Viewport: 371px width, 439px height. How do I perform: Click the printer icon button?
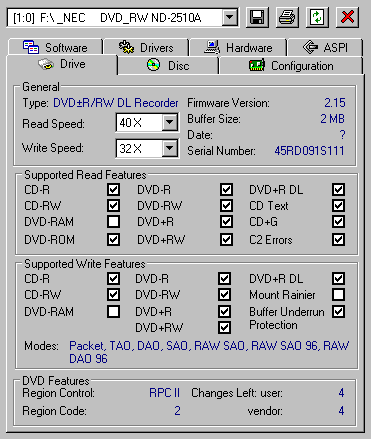tap(287, 17)
